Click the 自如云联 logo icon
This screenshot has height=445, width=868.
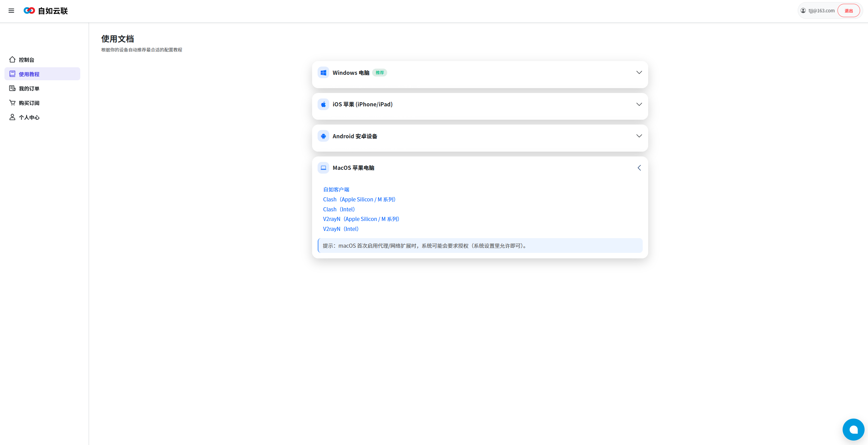tap(29, 11)
